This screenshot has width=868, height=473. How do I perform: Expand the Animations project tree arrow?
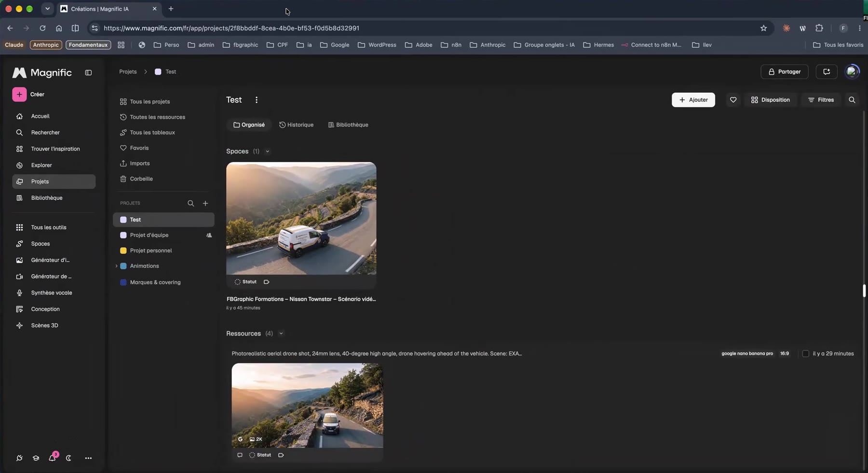click(116, 266)
